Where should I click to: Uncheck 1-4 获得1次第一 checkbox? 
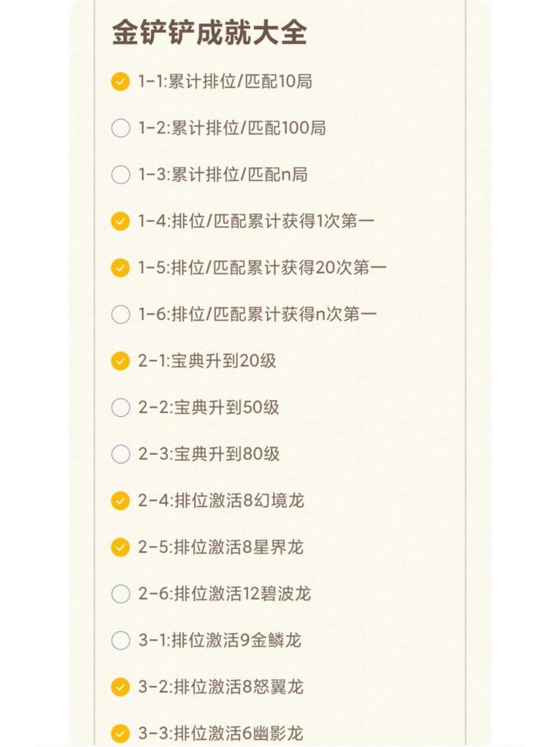[120, 221]
